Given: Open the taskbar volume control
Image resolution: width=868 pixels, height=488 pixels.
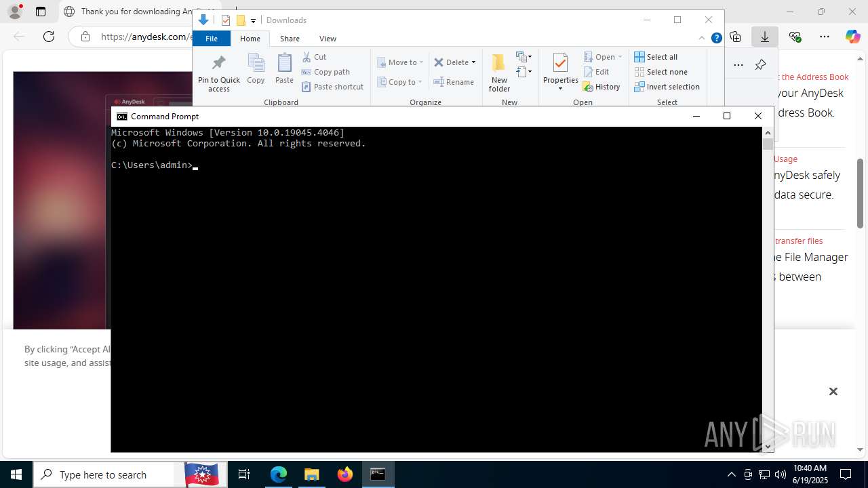Looking at the screenshot, I should [x=781, y=474].
